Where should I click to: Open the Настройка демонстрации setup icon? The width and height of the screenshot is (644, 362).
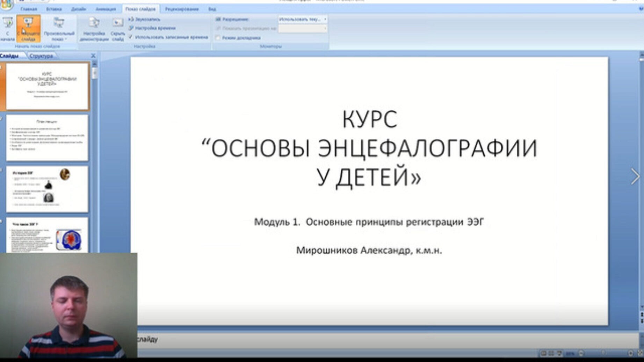click(94, 28)
